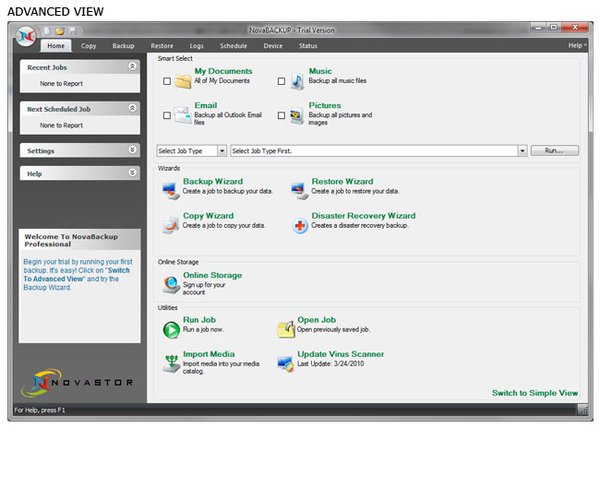
Task: Expand the Settings panel
Action: pyautogui.click(x=132, y=150)
